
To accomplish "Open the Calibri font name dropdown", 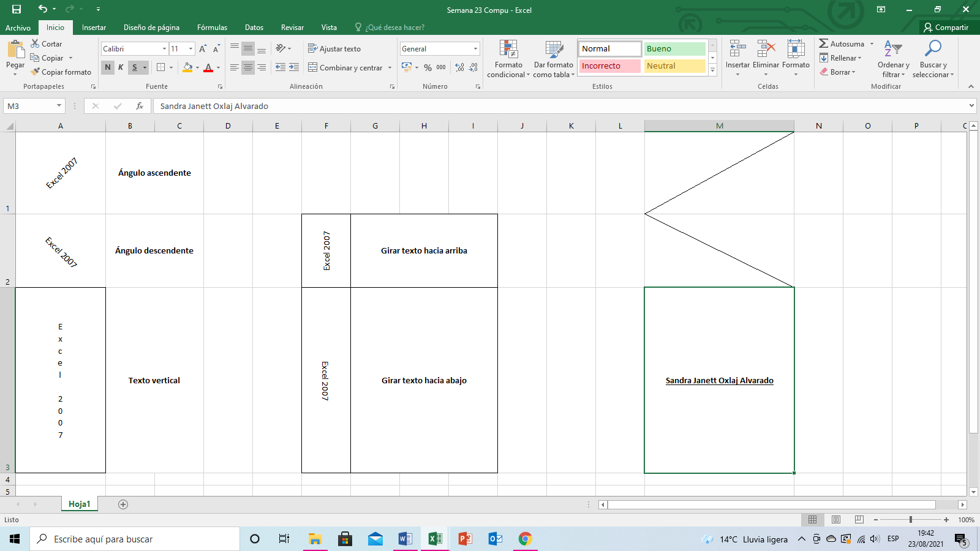I will [164, 48].
